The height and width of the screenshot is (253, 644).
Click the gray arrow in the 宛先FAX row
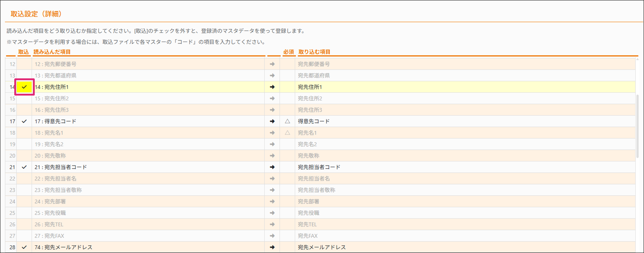click(272, 236)
